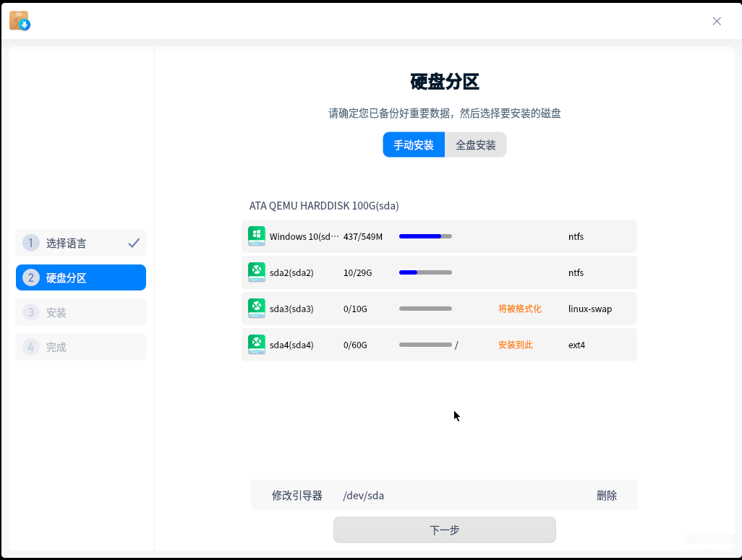Select the sda4 ext4 partition row

coord(439,345)
